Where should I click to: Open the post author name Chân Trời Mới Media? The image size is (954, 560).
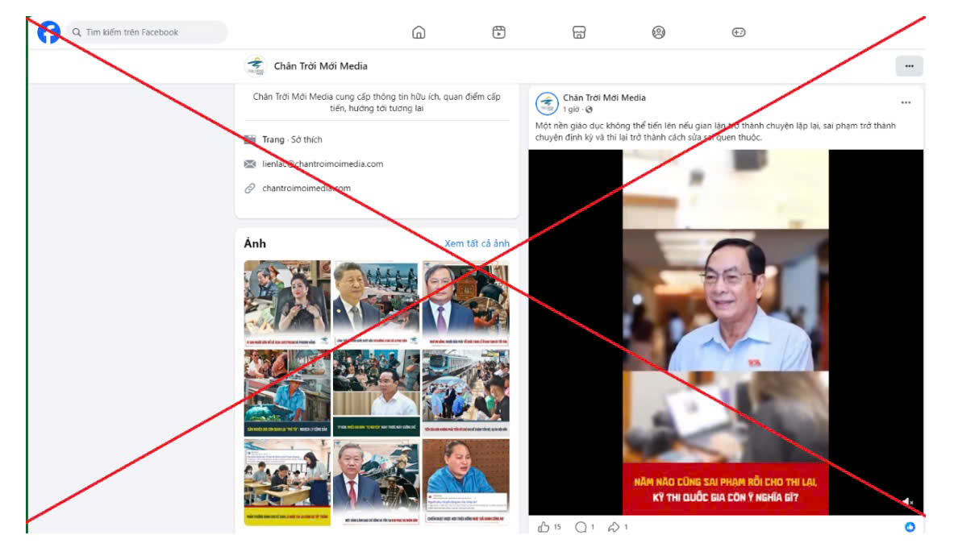(604, 97)
